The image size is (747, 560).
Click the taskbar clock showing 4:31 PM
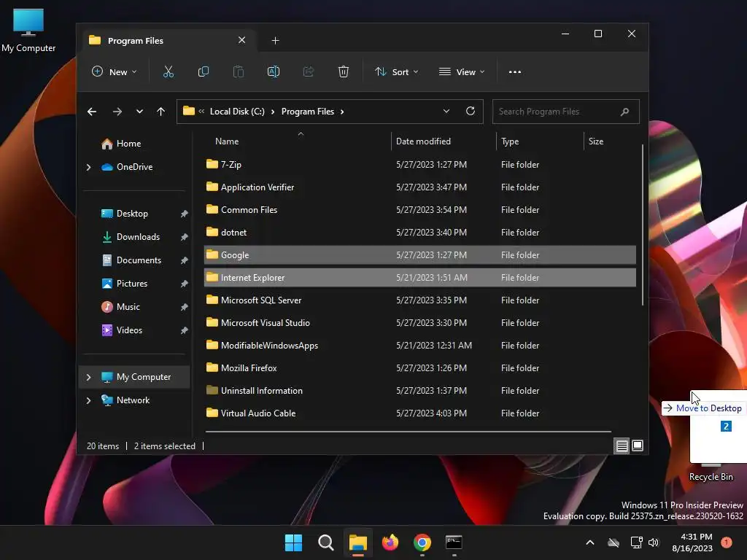click(692, 542)
